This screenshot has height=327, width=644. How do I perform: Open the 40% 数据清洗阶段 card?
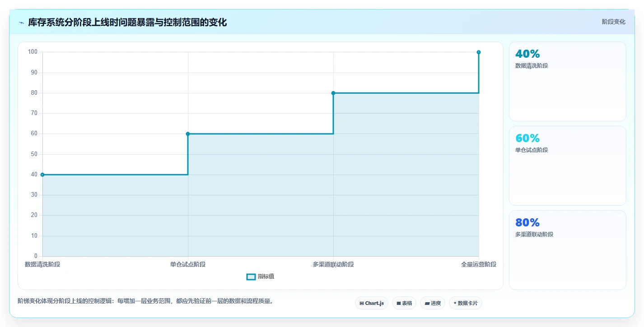568,81
